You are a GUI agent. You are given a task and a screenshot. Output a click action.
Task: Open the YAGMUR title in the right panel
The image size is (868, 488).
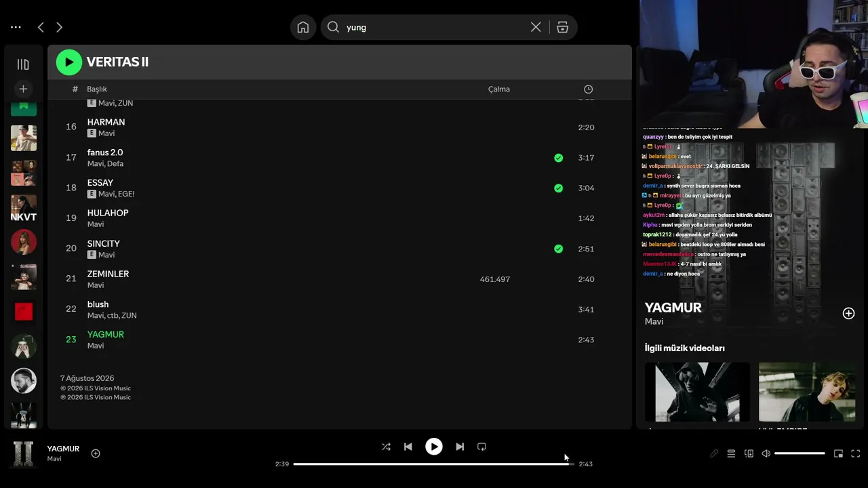(673, 308)
